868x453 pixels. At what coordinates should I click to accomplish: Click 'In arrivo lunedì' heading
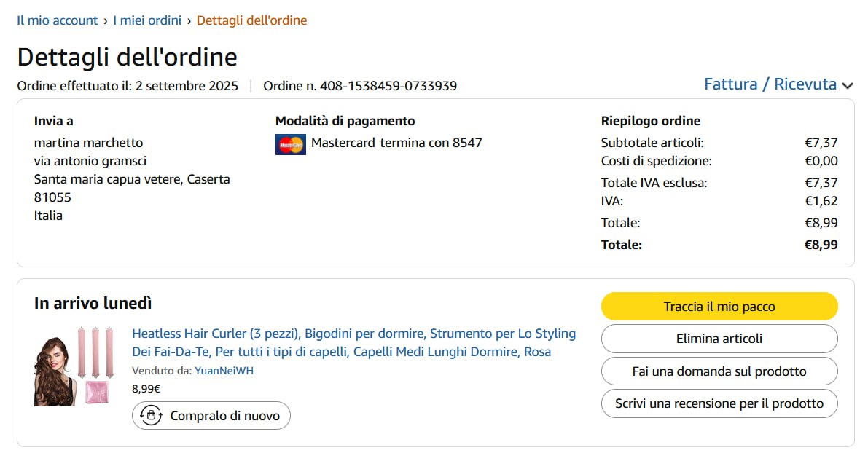(93, 303)
